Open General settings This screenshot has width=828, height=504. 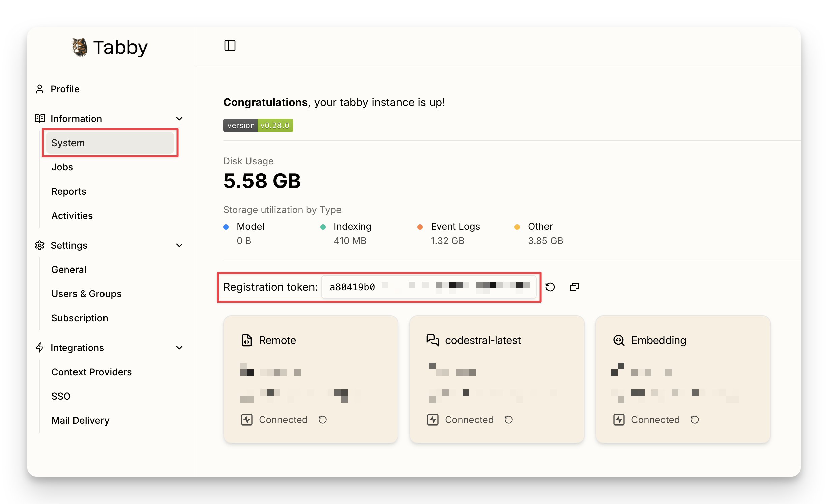[69, 270]
